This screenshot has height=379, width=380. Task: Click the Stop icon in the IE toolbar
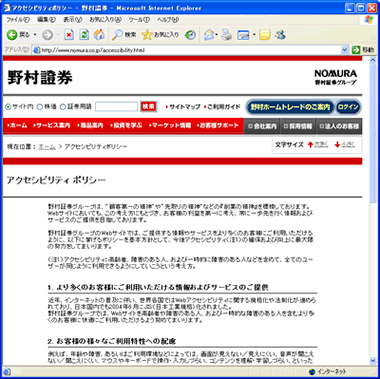click(x=69, y=35)
